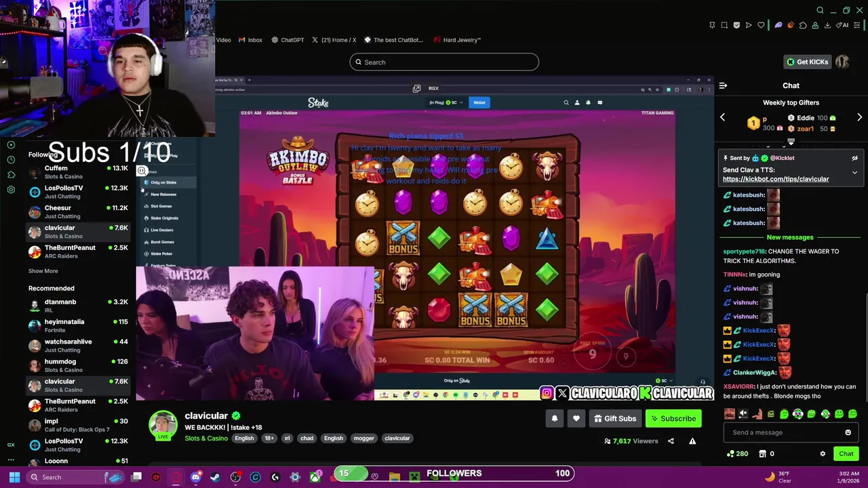
Task: Open the extensions puzzle-piece icon
Action: pos(803,25)
